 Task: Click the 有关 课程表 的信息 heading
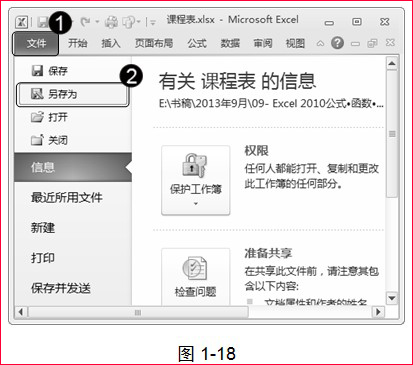coord(237,81)
